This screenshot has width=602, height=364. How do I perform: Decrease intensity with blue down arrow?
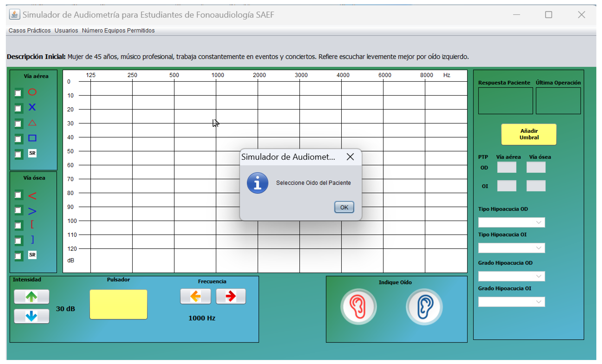(x=32, y=316)
